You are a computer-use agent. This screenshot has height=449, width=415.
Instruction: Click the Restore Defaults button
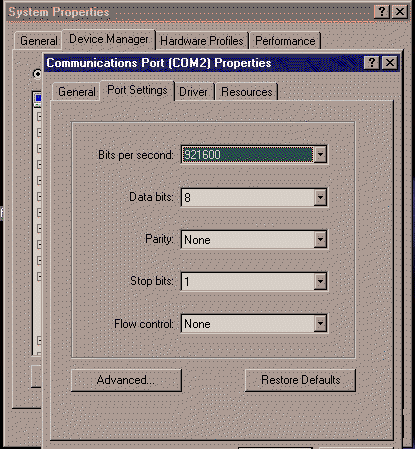(x=300, y=380)
